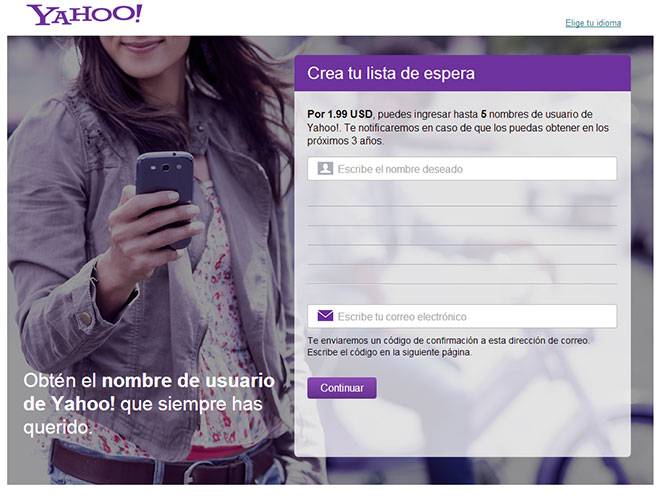This screenshot has width=660, height=501.
Task: Click the person icon in username field
Action: [x=325, y=169]
